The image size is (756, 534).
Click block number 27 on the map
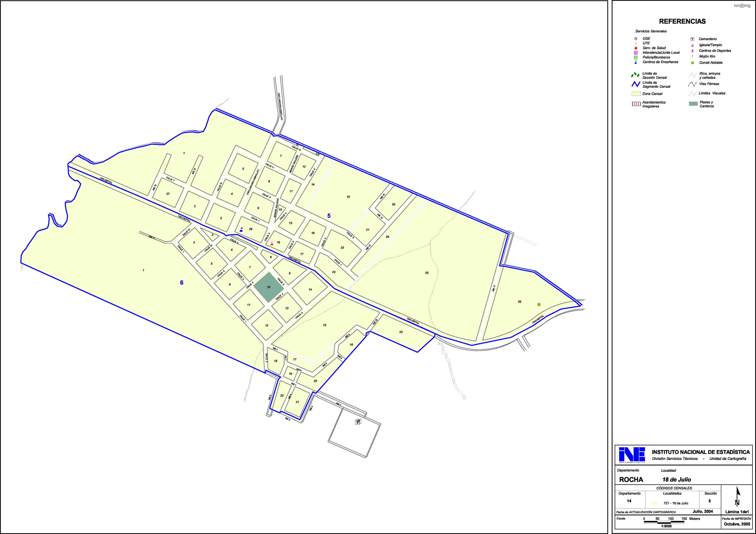[x=168, y=194]
